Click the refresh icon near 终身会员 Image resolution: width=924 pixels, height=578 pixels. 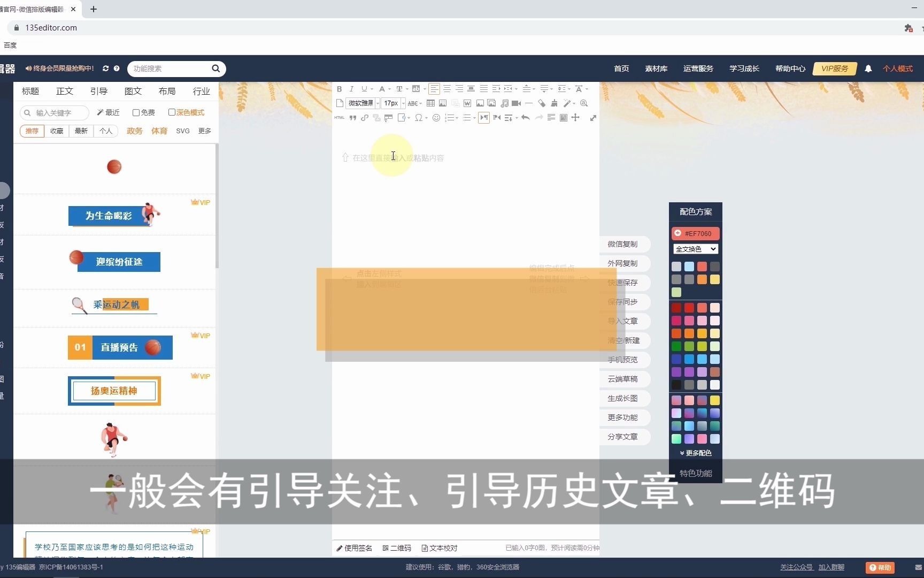(x=105, y=69)
